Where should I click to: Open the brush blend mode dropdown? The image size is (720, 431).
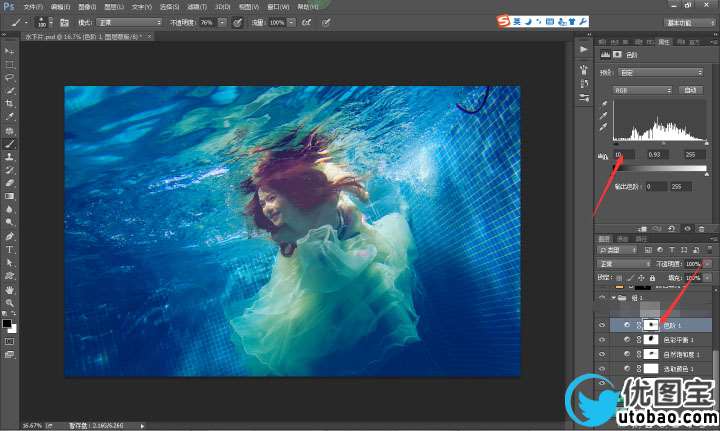pyautogui.click(x=129, y=22)
